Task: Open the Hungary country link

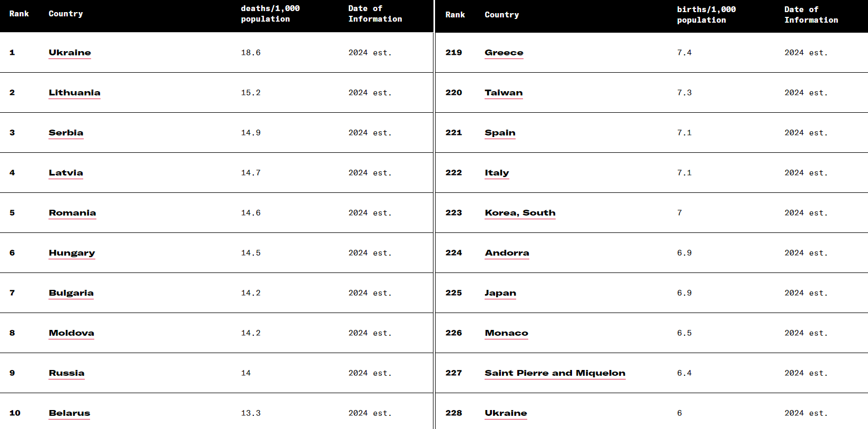Action: click(72, 253)
